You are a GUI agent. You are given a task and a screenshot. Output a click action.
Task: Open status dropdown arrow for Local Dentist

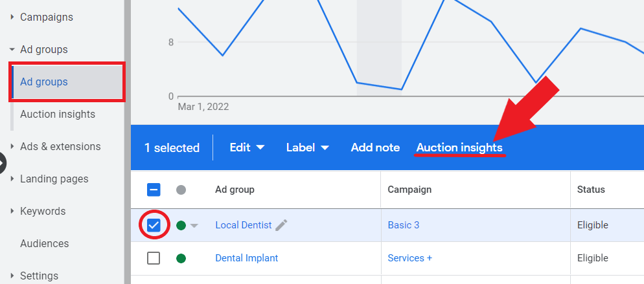tap(194, 226)
